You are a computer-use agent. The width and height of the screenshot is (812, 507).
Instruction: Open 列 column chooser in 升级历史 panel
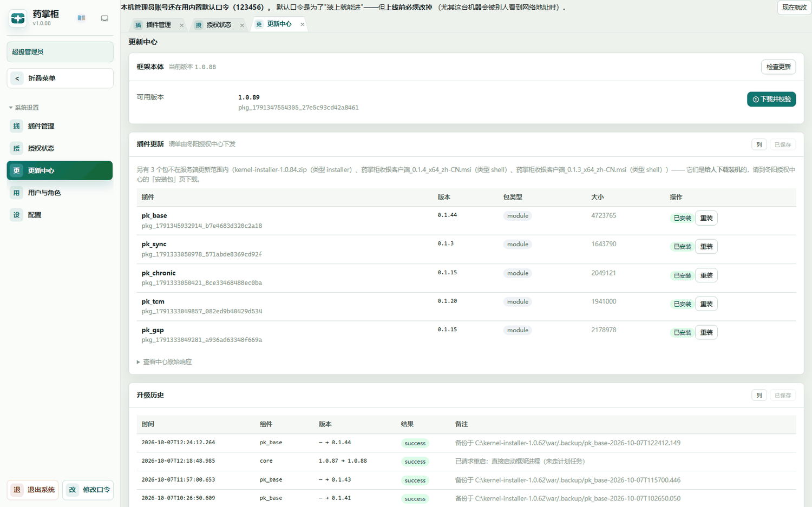759,395
